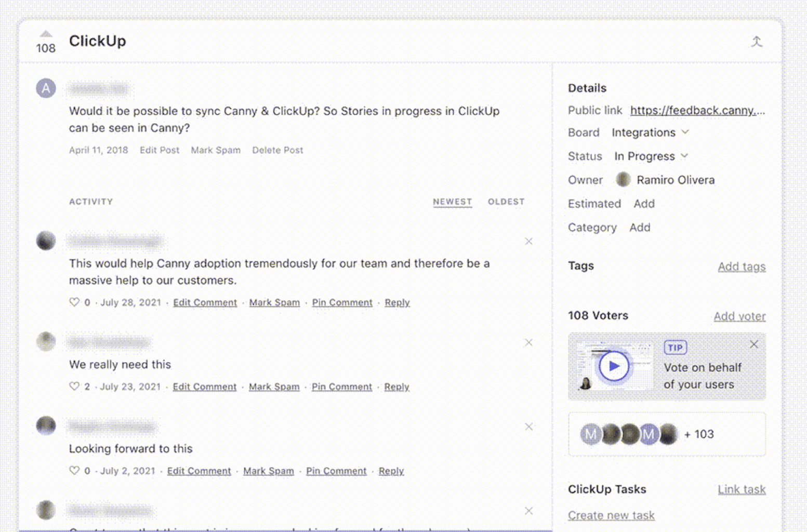807x532 pixels.
Task: Open avatar of 'Looking forward to this' commenter
Action: pyautogui.click(x=46, y=425)
